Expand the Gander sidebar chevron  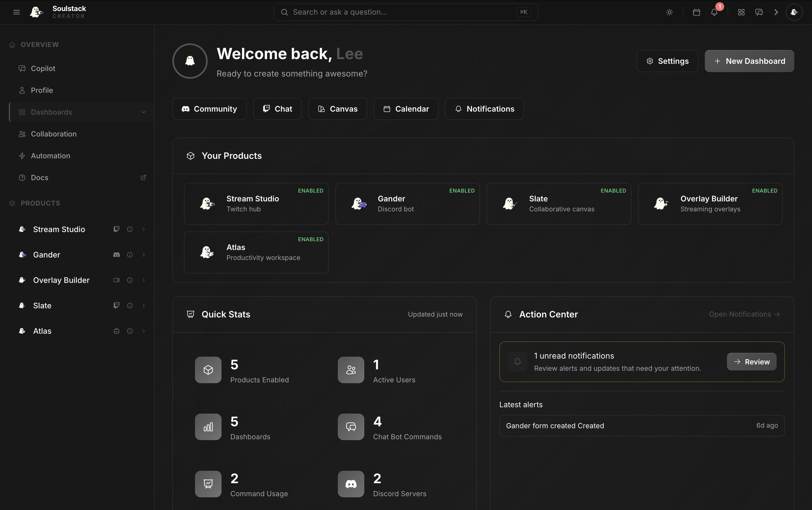(143, 255)
